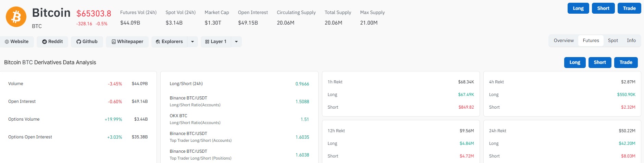Click the Layer 1 tag label
Screen dimensions: 644x163
pyautogui.click(x=219, y=42)
